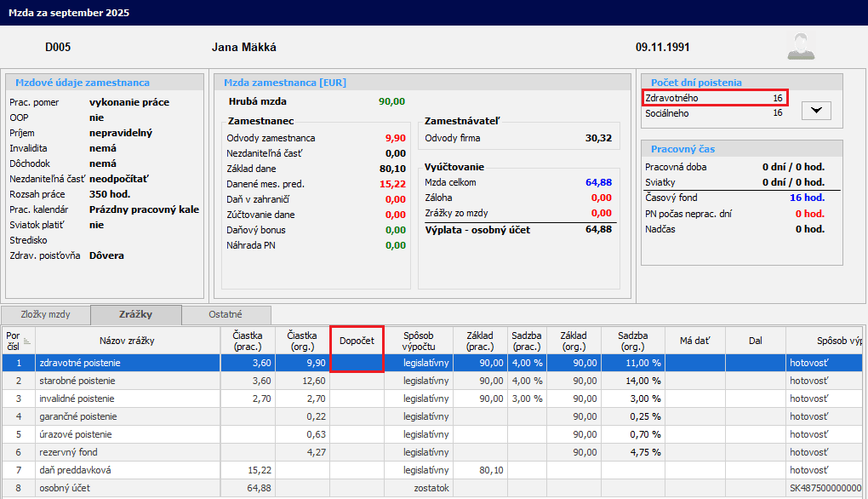This screenshot has width=868, height=499.
Task: Click the Dopočet column header
Action: click(x=357, y=341)
